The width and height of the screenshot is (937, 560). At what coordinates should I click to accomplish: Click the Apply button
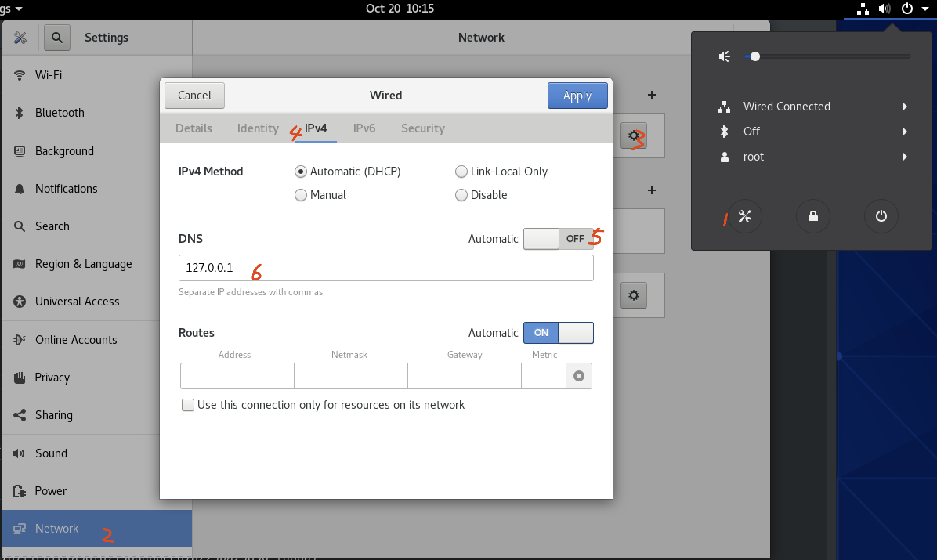coord(577,96)
